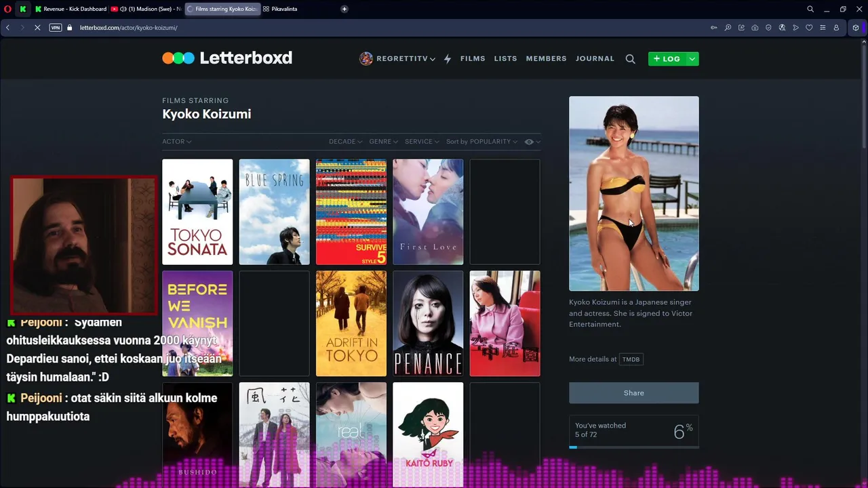Open the MEMBERS menu
This screenshot has height=488, width=868.
click(546, 59)
